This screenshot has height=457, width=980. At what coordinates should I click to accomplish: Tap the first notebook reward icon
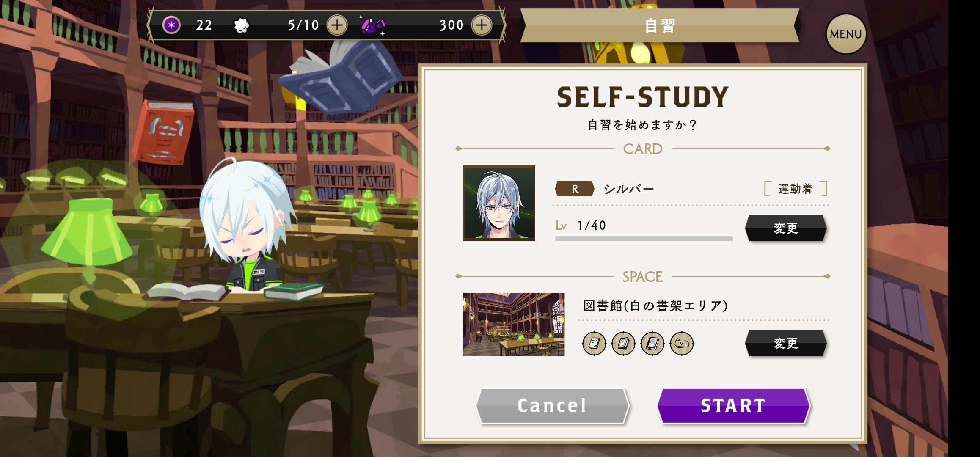click(x=594, y=343)
